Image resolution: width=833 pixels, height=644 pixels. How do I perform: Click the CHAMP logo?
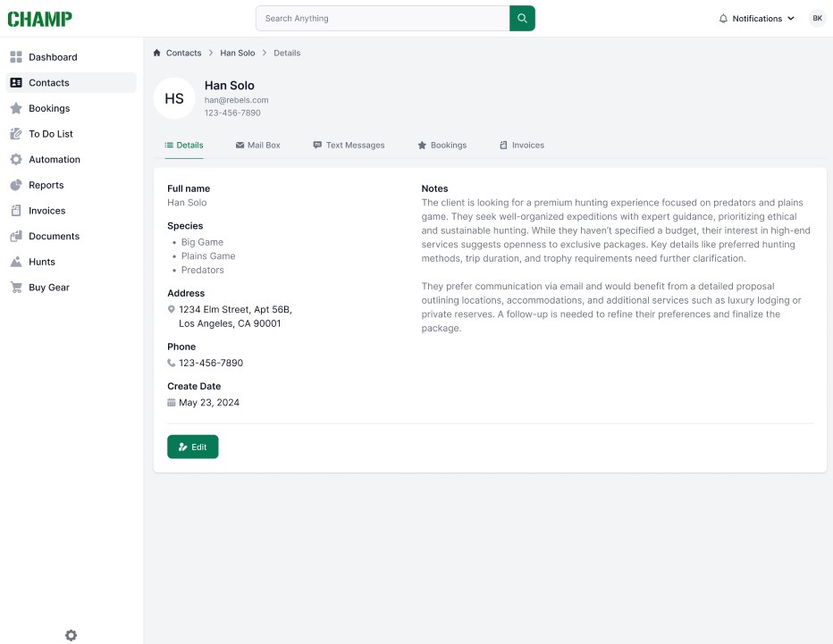40,19
